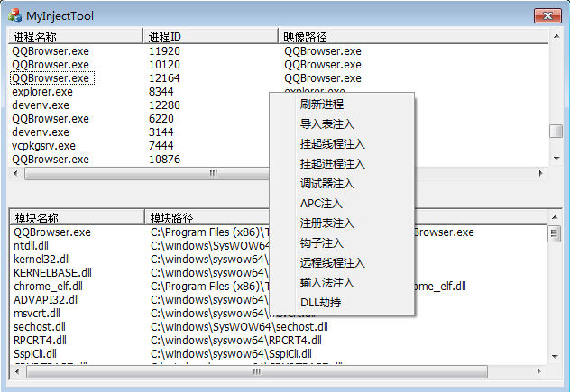
Task: Select 输入法注入 from the menu
Action: (x=327, y=283)
